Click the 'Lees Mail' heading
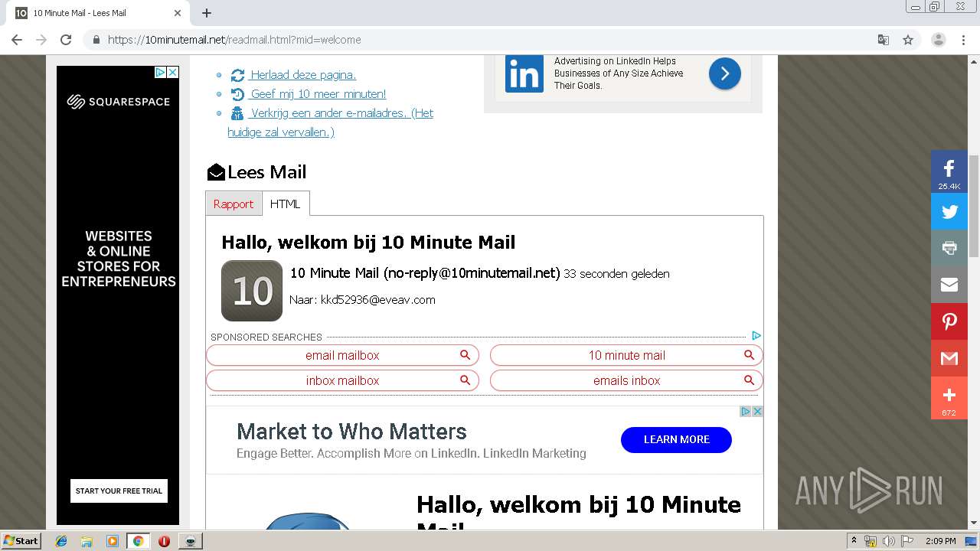This screenshot has width=980, height=551. pos(266,172)
